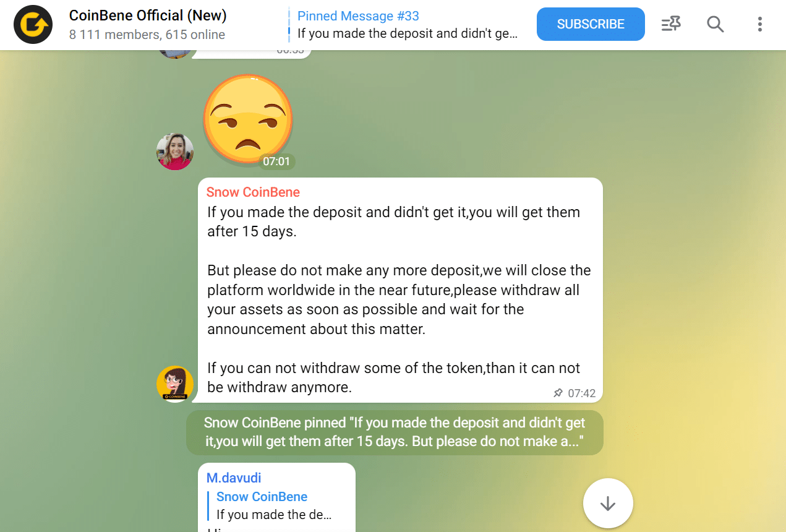Open M.davudi's profile from the name
786x532 pixels.
(234, 478)
